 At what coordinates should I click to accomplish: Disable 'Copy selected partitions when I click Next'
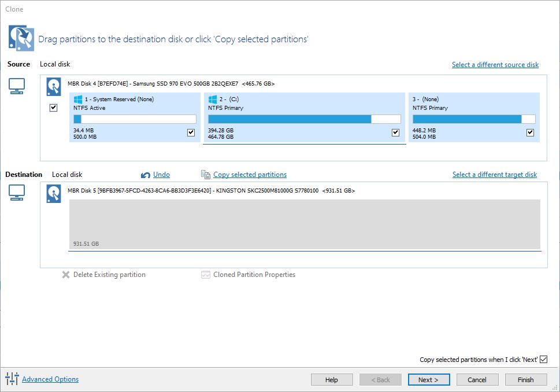[543, 360]
